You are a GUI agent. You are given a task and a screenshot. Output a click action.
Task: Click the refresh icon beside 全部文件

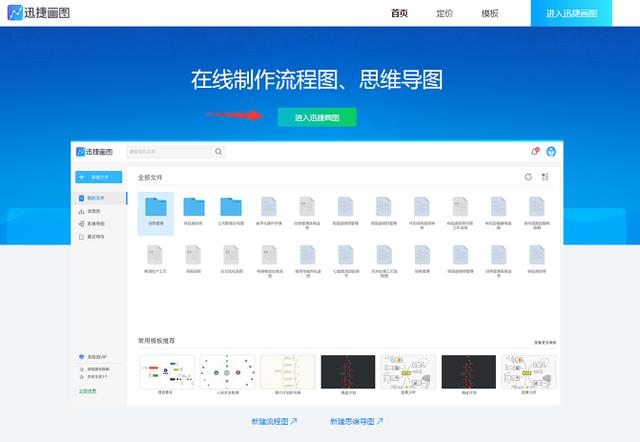[x=528, y=177]
